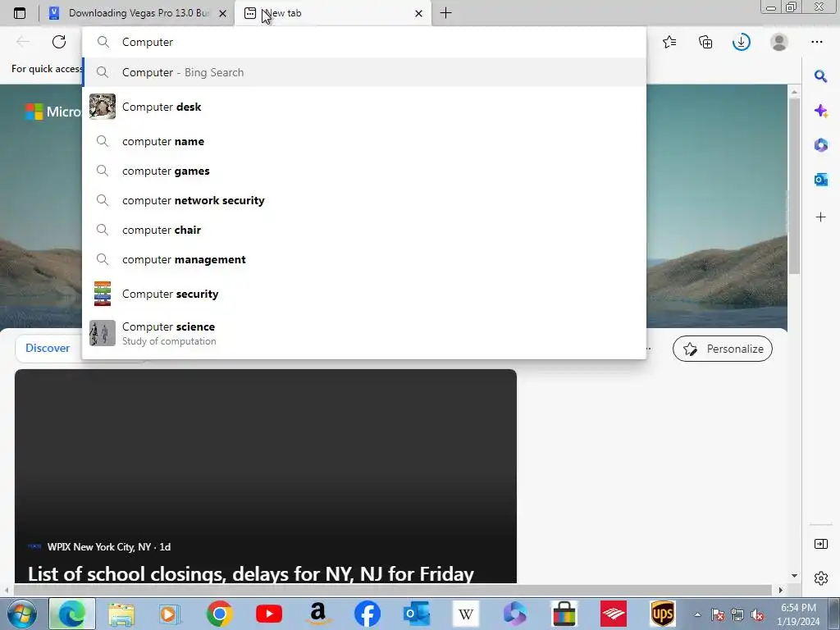Select computer games suggestion

click(x=364, y=171)
